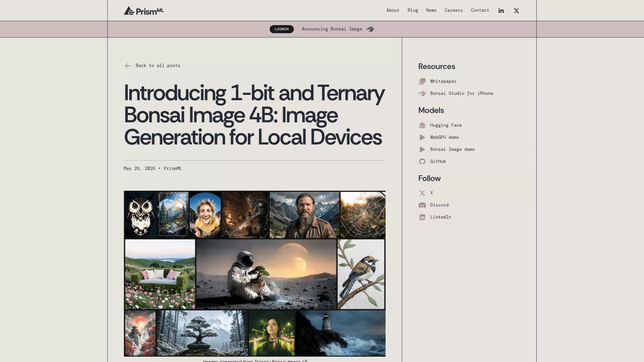Open the About menu item
This screenshot has height=362, width=644.
click(393, 10)
